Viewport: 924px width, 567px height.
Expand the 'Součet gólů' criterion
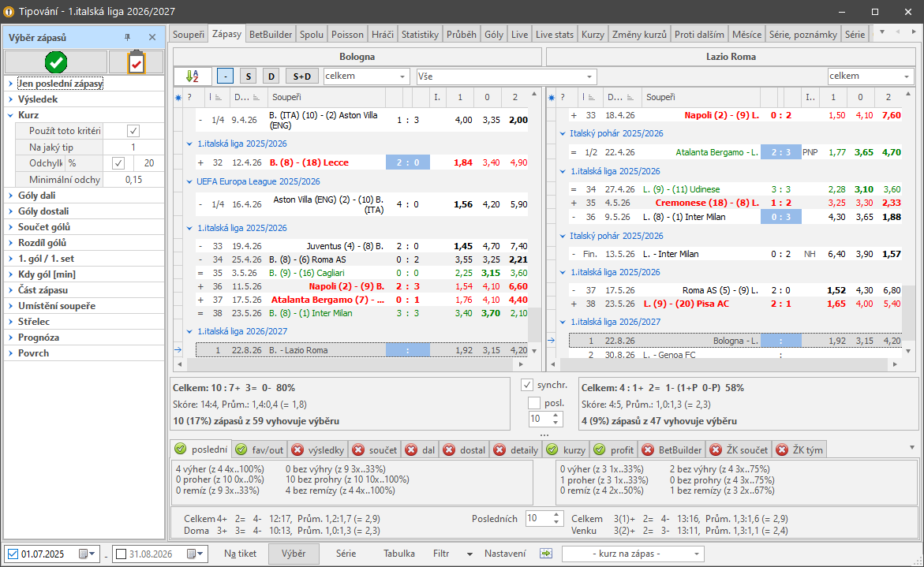[x=10, y=227]
